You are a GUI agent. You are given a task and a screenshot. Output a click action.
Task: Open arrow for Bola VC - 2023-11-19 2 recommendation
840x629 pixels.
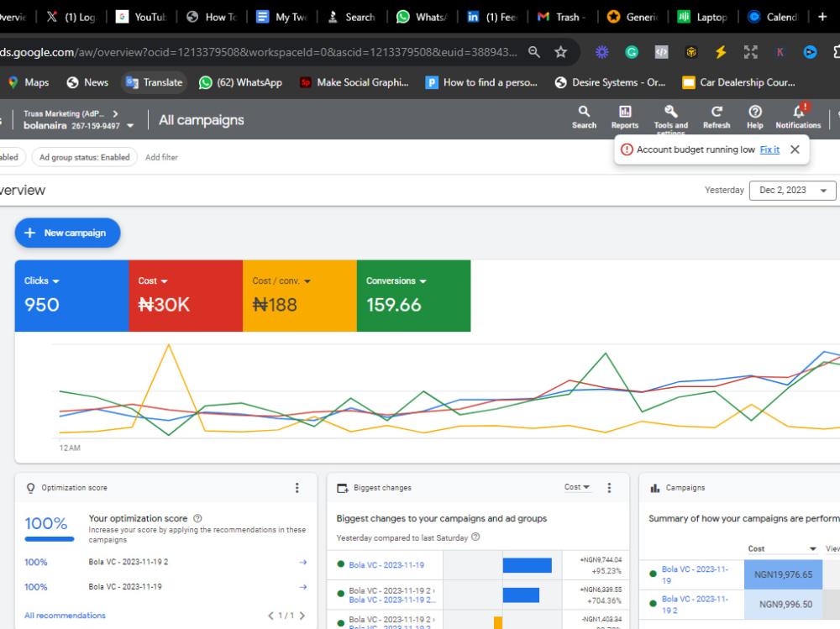(x=302, y=562)
